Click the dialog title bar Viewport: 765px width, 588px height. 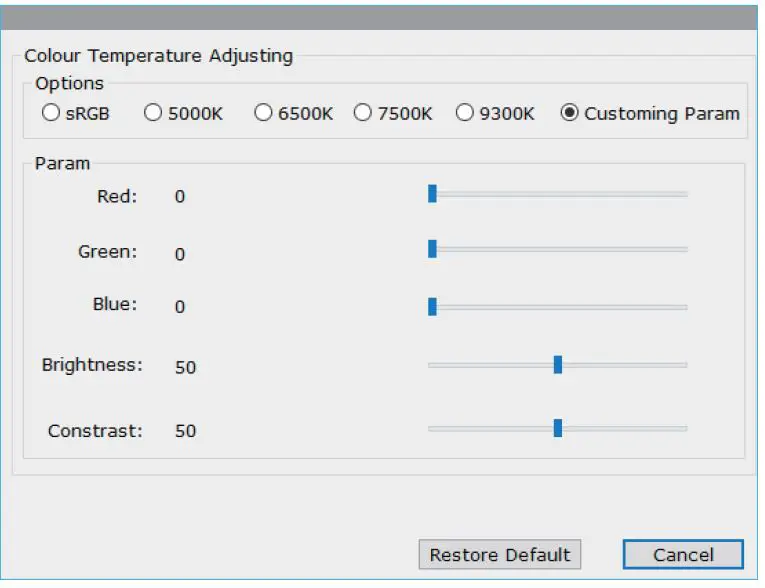tap(380, 17)
